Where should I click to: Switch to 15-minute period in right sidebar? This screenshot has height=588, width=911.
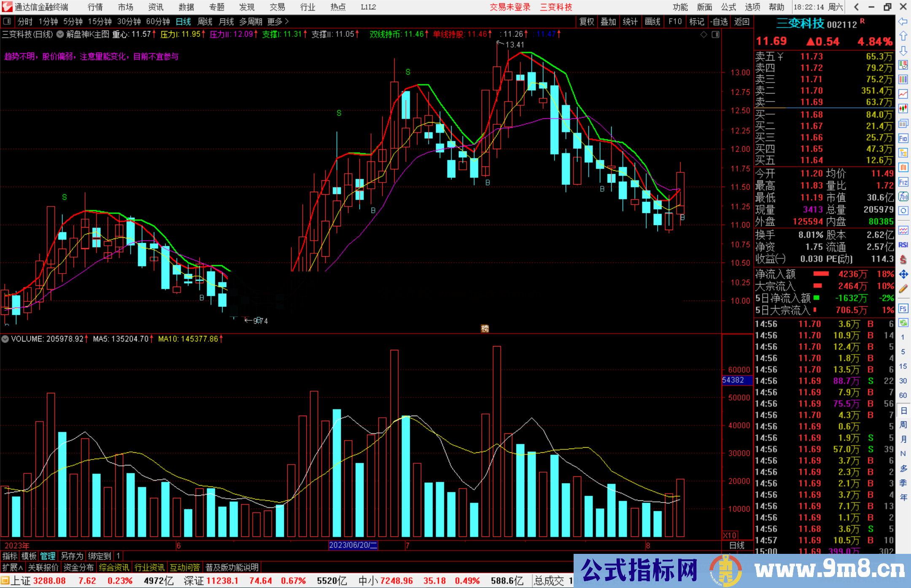tap(903, 366)
